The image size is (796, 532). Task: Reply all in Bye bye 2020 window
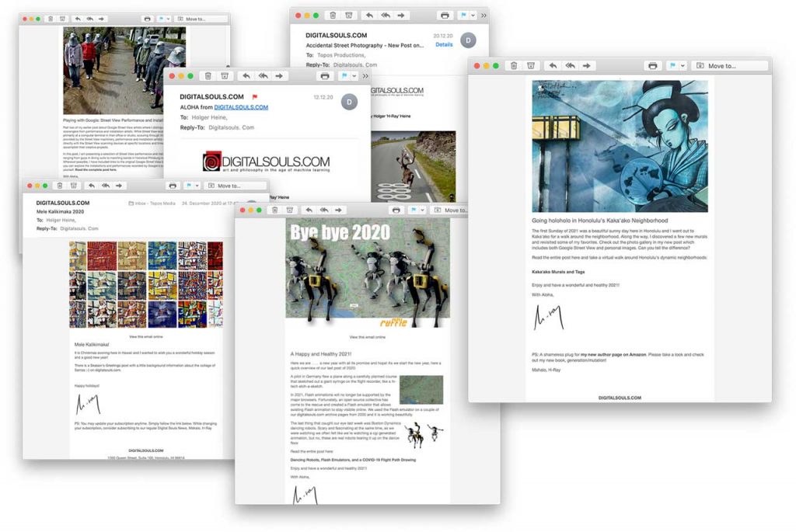[324, 210]
